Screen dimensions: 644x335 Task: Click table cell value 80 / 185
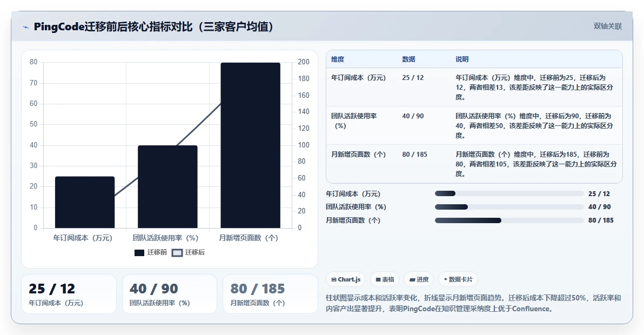point(414,155)
